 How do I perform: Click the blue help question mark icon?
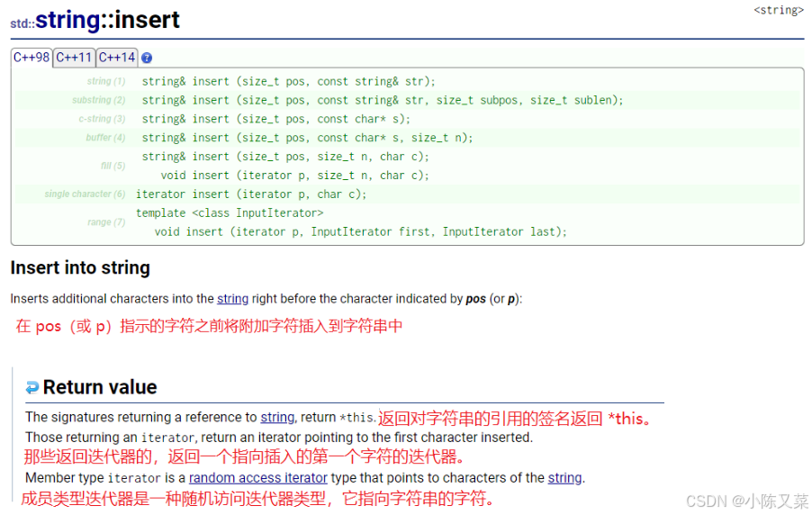(147, 58)
